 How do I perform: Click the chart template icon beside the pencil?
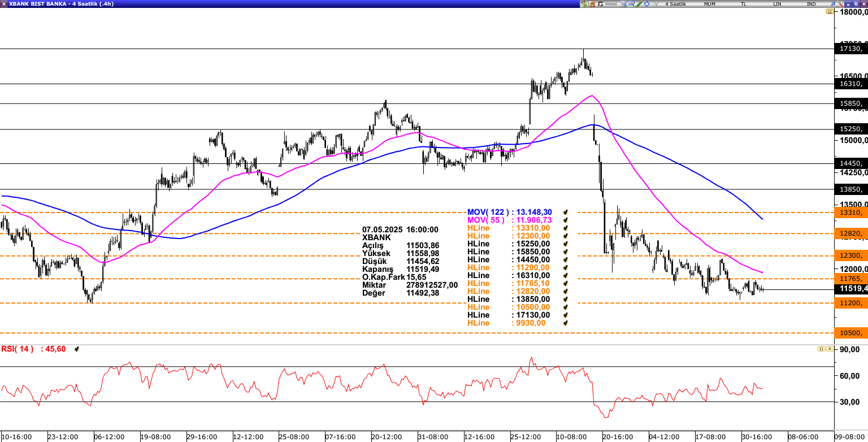[631, 4]
